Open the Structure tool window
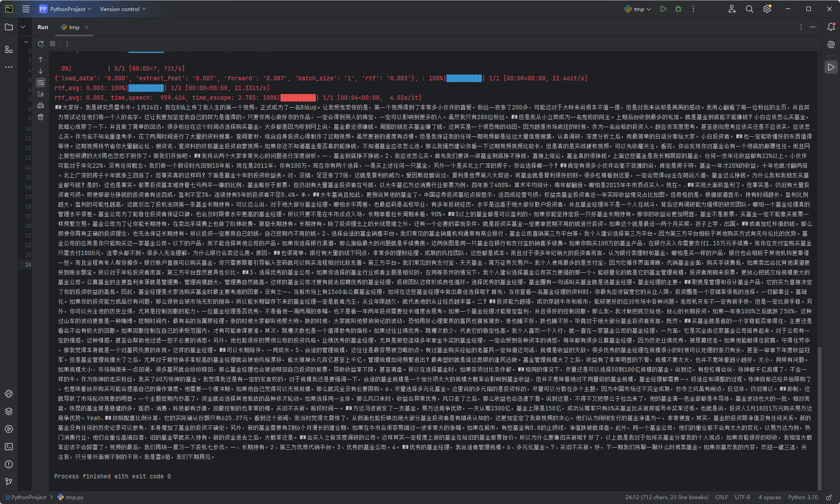This screenshot has height=504, width=840. pyautogui.click(x=9, y=49)
